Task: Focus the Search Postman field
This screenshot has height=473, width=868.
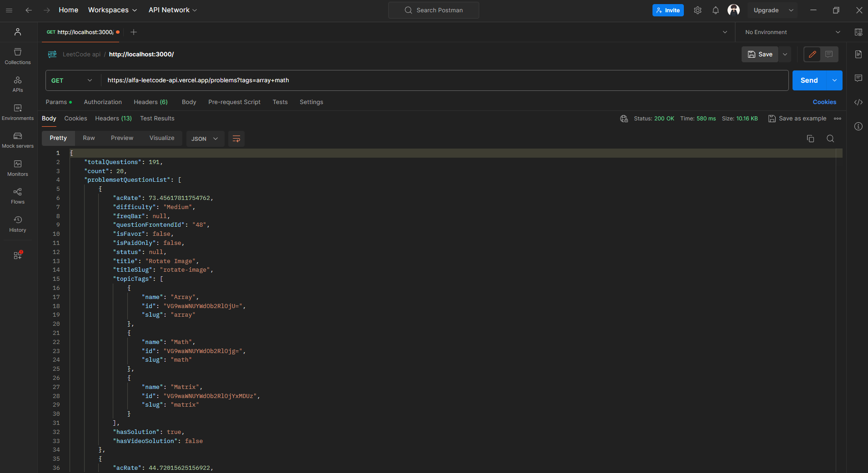Action: tap(434, 10)
